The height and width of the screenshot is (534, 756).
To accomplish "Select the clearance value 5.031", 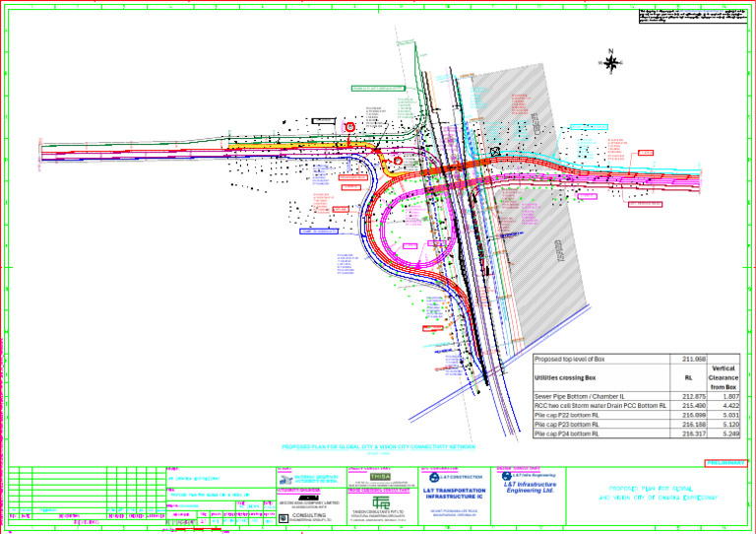I will pyautogui.click(x=731, y=416).
